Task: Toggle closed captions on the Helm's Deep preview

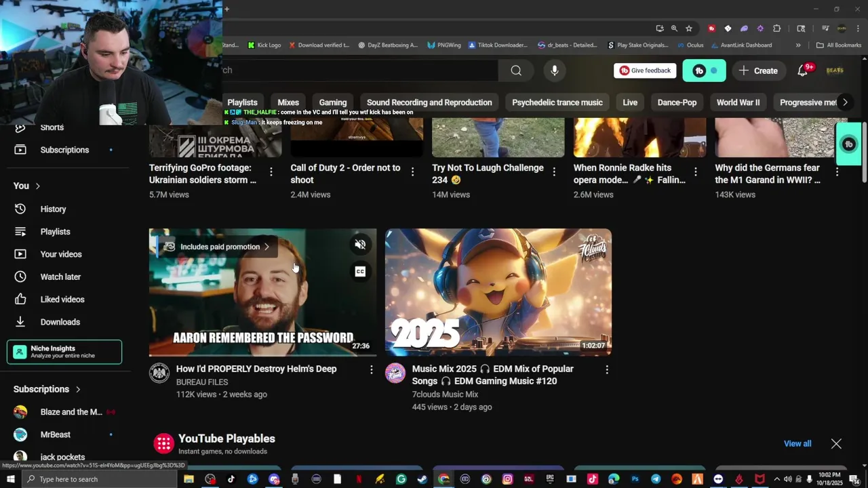Action: pos(360,272)
